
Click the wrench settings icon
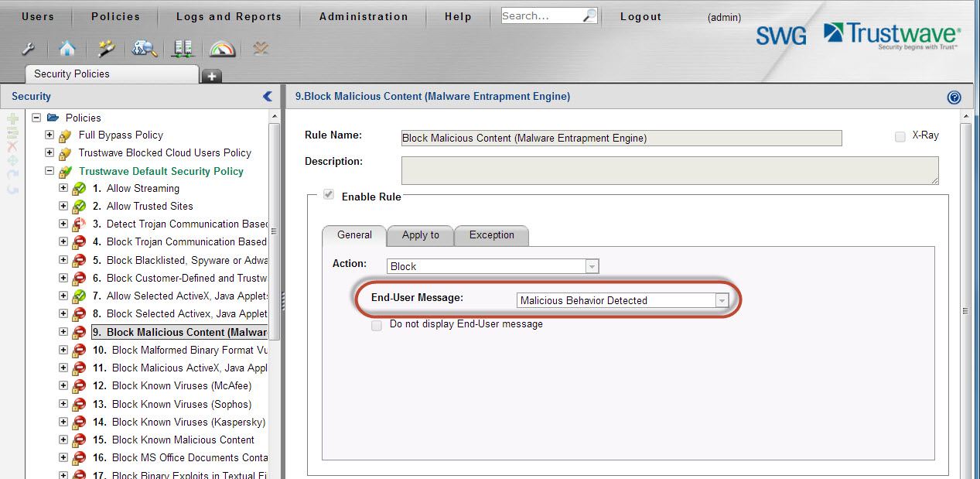pyautogui.click(x=28, y=49)
